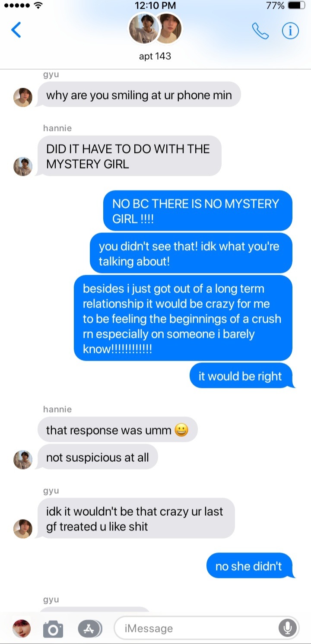Tap hannie's avatar beside 'MYSTERY GIRL'
The height and width of the screenshot is (644, 311).
[23, 166]
